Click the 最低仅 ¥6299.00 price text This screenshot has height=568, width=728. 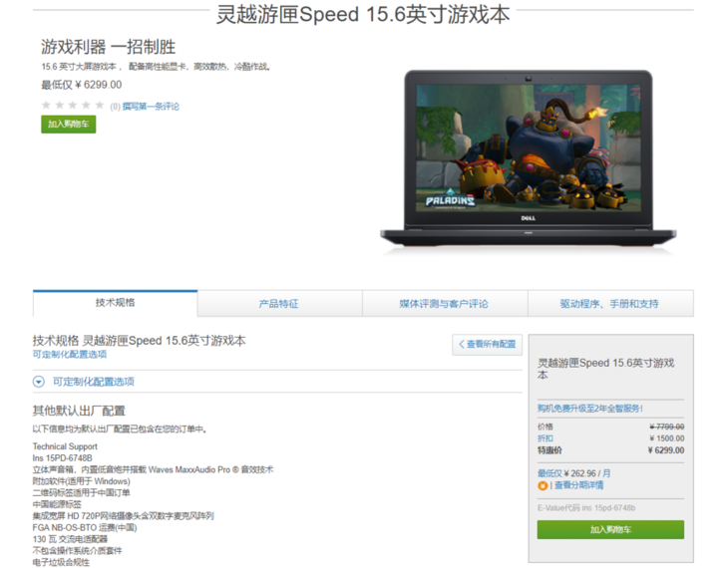click(x=82, y=85)
